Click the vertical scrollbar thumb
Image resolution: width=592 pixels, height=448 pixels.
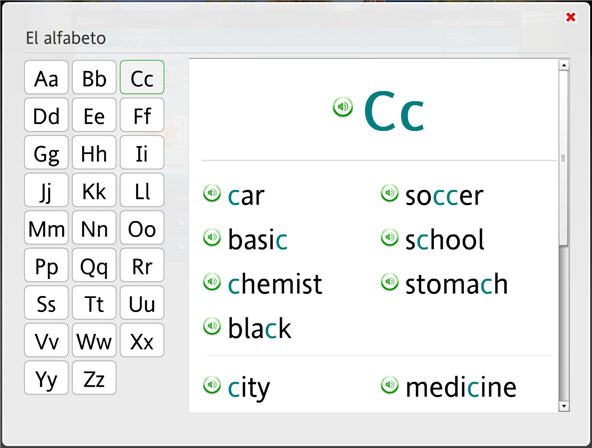(564, 159)
